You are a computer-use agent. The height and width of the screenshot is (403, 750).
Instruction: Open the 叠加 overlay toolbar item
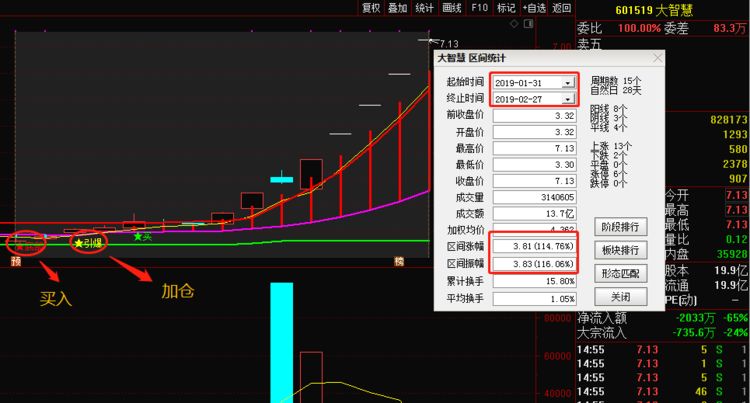pyautogui.click(x=397, y=8)
